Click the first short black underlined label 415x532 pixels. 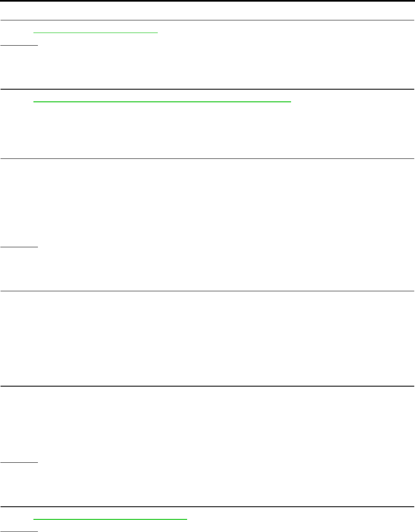19,45
